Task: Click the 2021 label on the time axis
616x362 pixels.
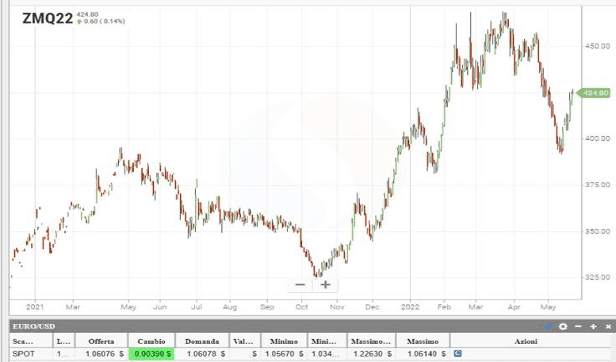Action: [x=35, y=307]
